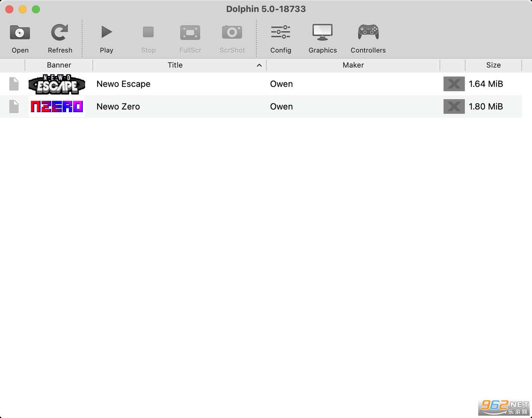532x418 pixels.
Task: Take a screenshot with ScrShot
Action: pyautogui.click(x=232, y=39)
